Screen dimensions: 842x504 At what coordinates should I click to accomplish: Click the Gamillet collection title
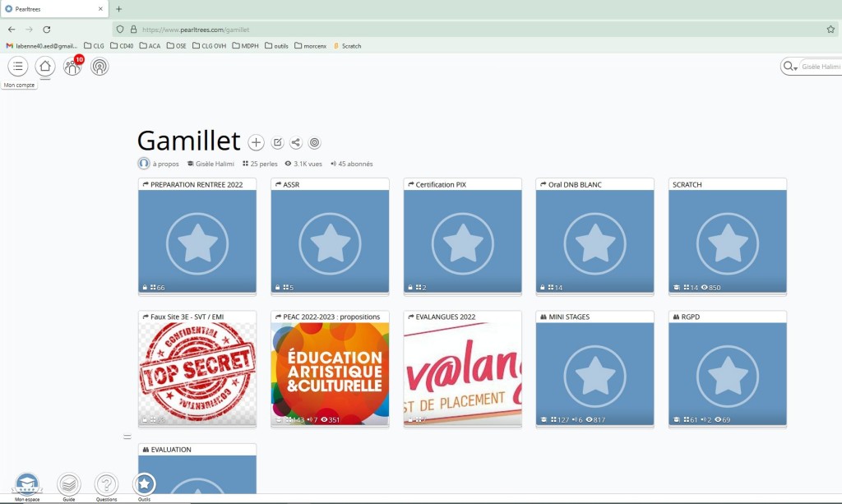(188, 141)
